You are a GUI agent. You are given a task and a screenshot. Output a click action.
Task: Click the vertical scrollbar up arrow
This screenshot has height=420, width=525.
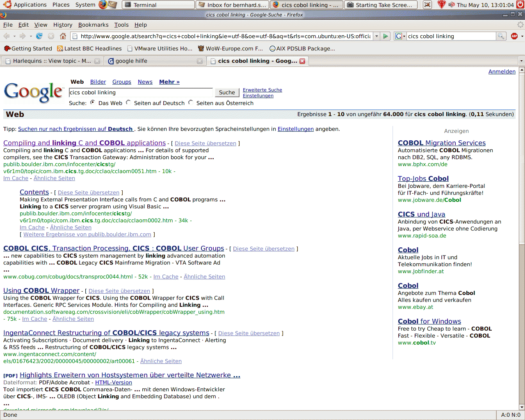pyautogui.click(x=522, y=70)
